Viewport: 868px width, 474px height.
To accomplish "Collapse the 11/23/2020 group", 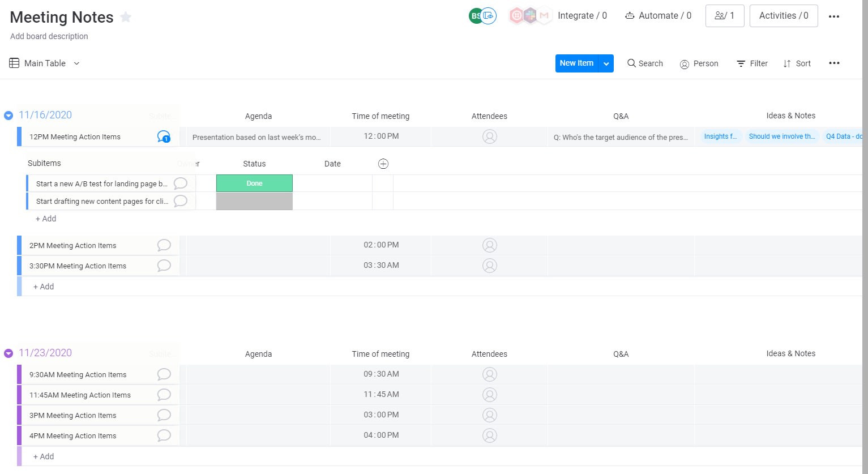I will tap(8, 353).
